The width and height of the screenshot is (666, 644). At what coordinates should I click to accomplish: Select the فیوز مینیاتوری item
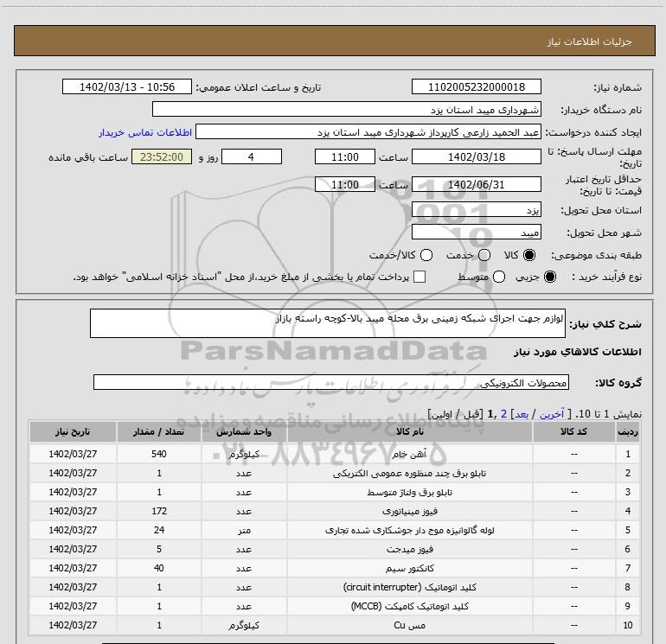click(x=334, y=511)
